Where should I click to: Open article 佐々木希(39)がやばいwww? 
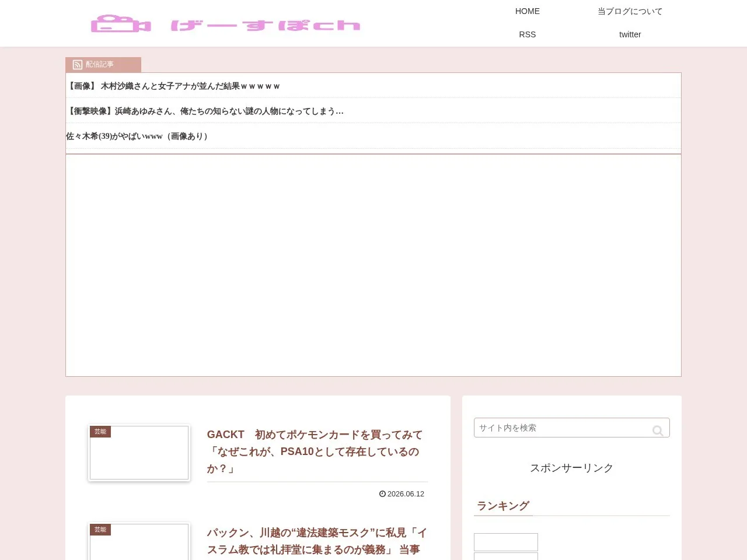click(x=137, y=136)
